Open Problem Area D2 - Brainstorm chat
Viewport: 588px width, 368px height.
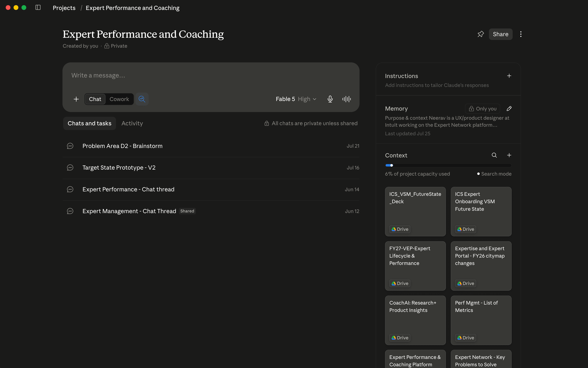[211, 146]
